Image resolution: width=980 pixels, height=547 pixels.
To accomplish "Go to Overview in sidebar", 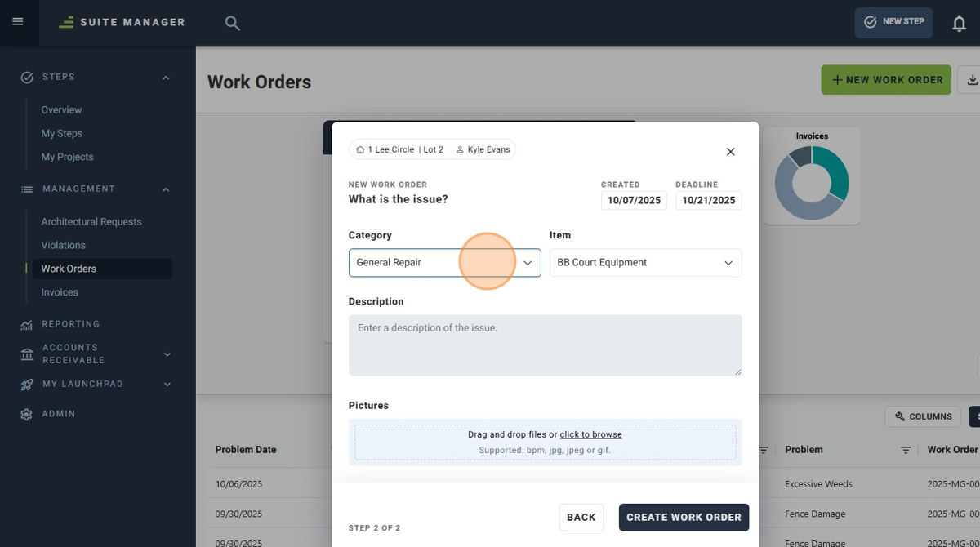I will coord(62,110).
